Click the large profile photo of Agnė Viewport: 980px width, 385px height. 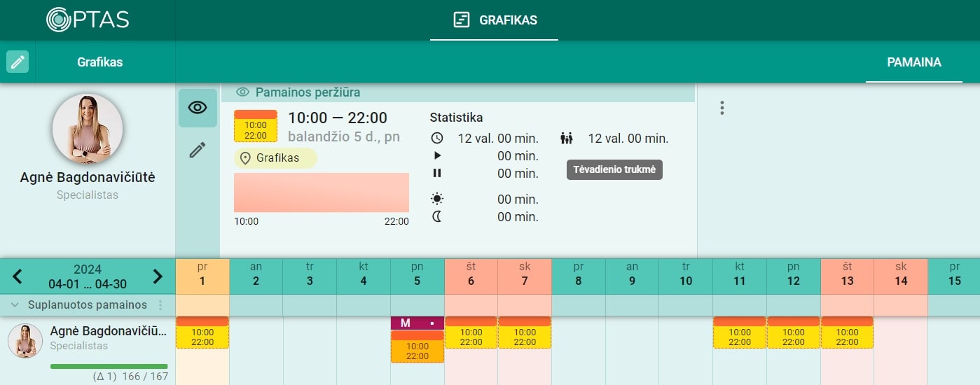pos(88,129)
